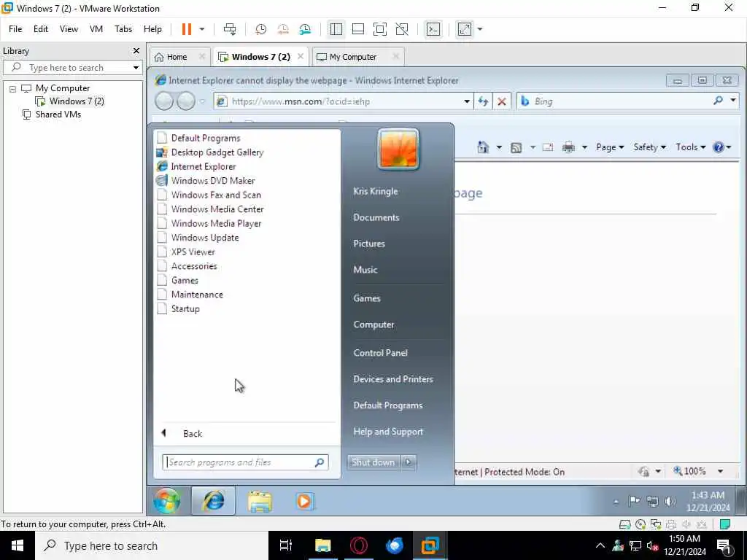Click the IE search magnifier icon

pyautogui.click(x=719, y=101)
